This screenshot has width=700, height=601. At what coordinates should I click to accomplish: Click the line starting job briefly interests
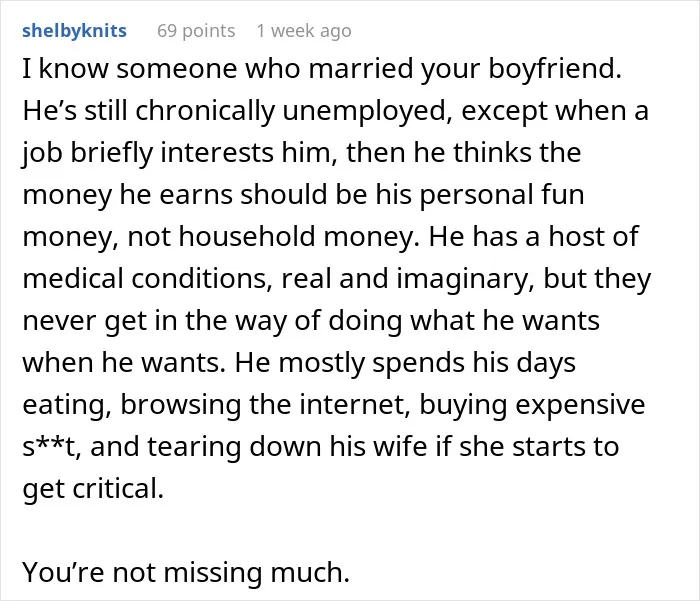[302, 153]
